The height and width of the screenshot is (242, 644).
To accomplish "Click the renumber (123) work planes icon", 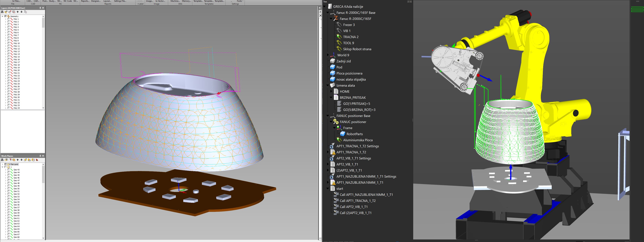I will [x=29, y=160].
